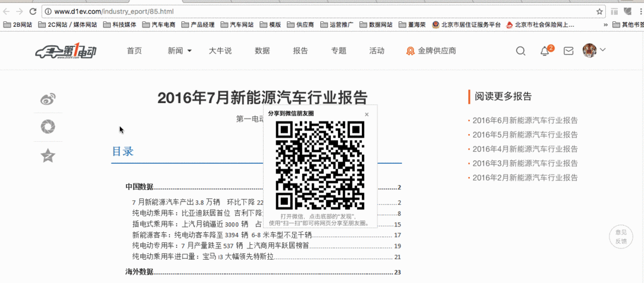Click the 2016年7月新能源汽车行业报告 title
644x283 pixels.
(x=262, y=98)
